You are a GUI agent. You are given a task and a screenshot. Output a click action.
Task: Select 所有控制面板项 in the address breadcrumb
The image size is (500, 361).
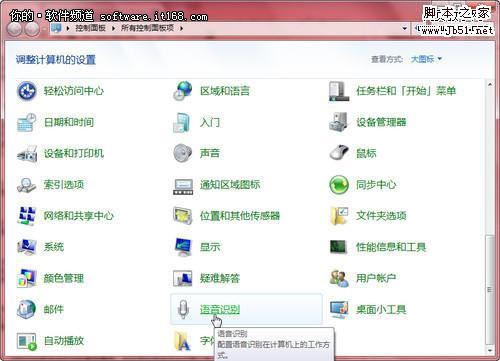pyautogui.click(x=147, y=28)
